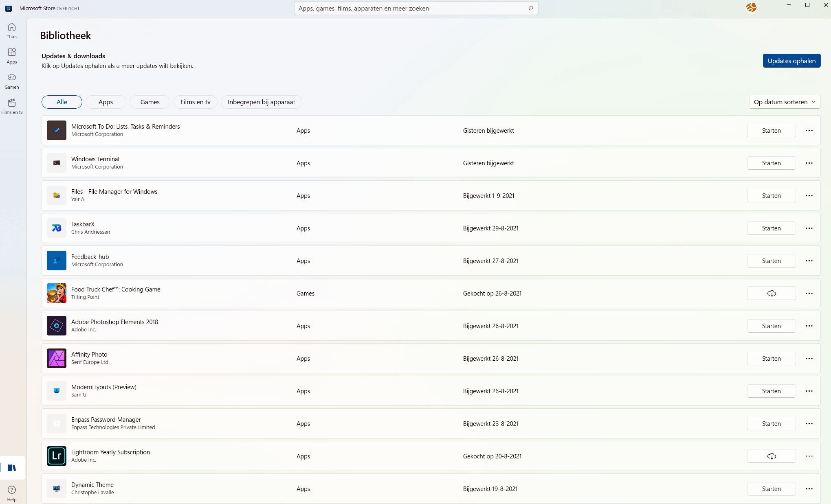Click the search input field
The image size is (831, 504).
pyautogui.click(x=416, y=8)
